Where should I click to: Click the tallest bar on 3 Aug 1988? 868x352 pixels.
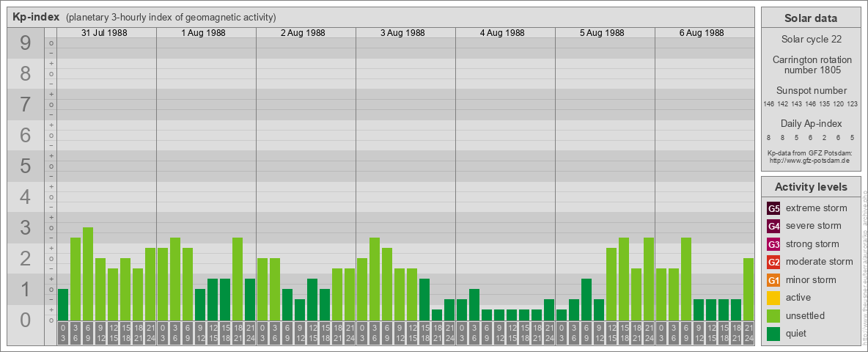[x=374, y=279]
